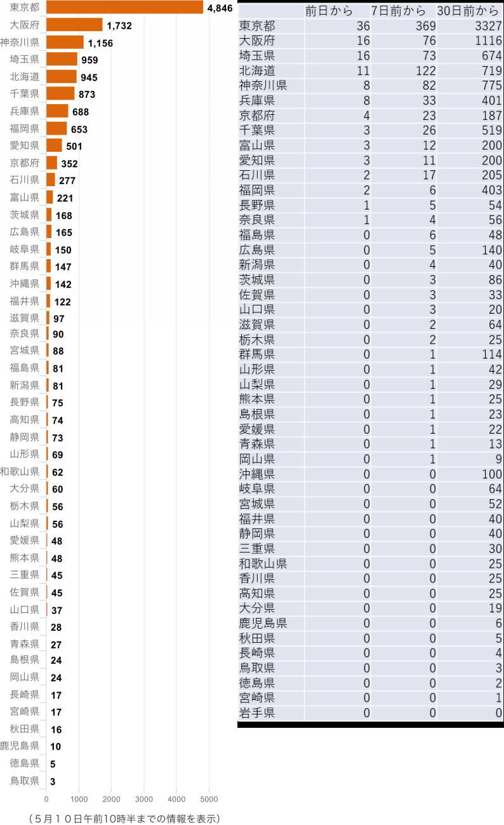Select 北海道 row name in the table
The width and height of the screenshot is (504, 825).
(x=257, y=70)
